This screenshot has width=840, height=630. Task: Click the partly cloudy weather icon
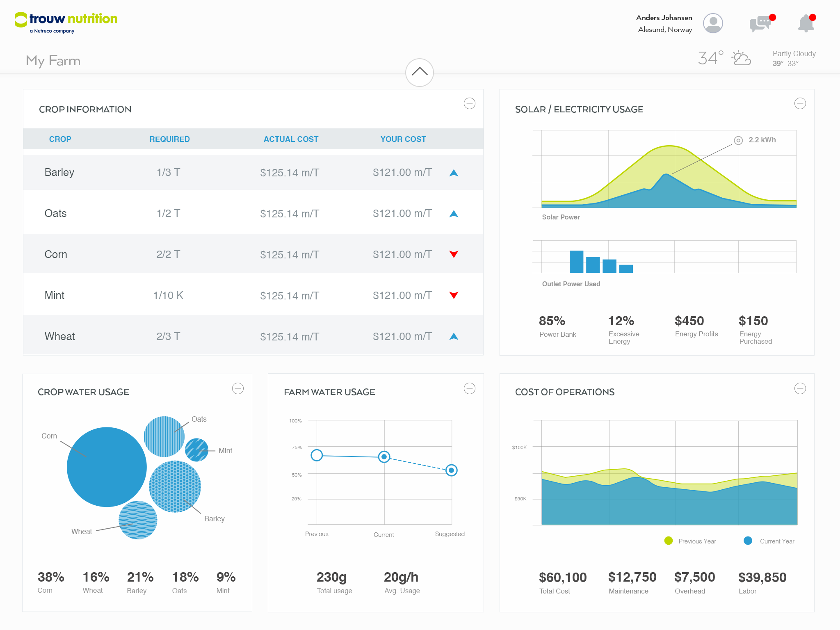click(x=741, y=58)
